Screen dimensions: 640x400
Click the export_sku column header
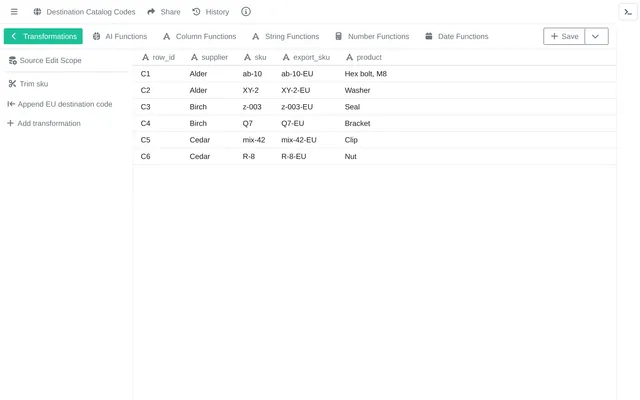[306, 58]
